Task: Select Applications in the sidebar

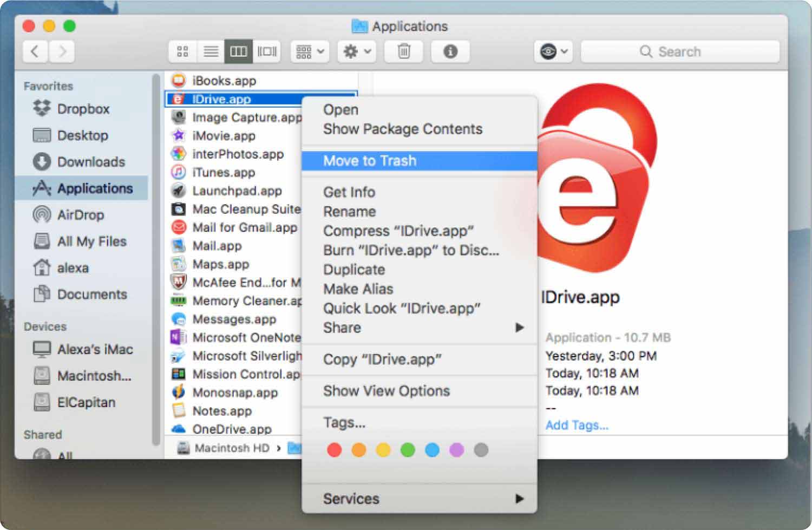Action: pyautogui.click(x=82, y=188)
